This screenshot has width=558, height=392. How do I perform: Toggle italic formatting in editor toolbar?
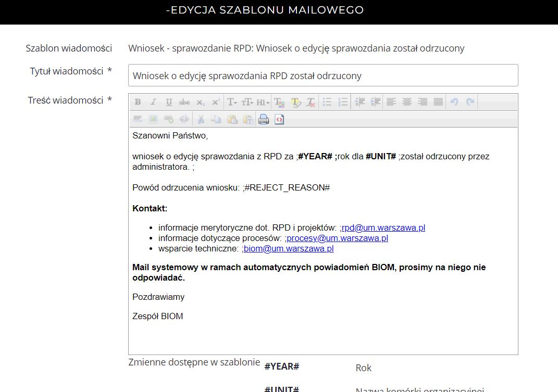(x=153, y=102)
